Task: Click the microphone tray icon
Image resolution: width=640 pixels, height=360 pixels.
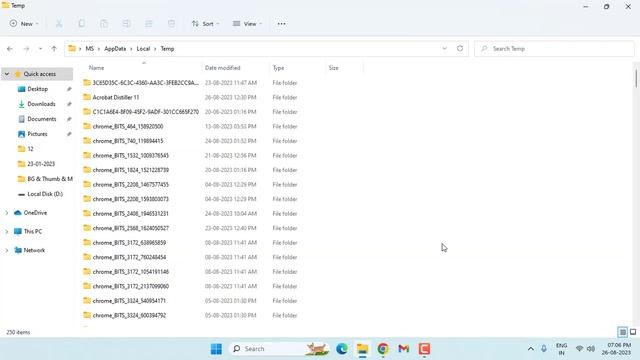Action: (544, 349)
